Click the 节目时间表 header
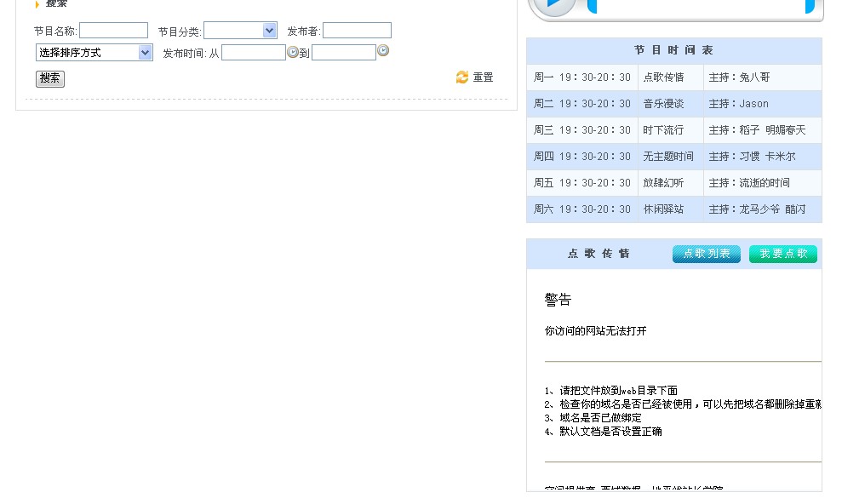This screenshot has height=504, width=842. coord(674,50)
